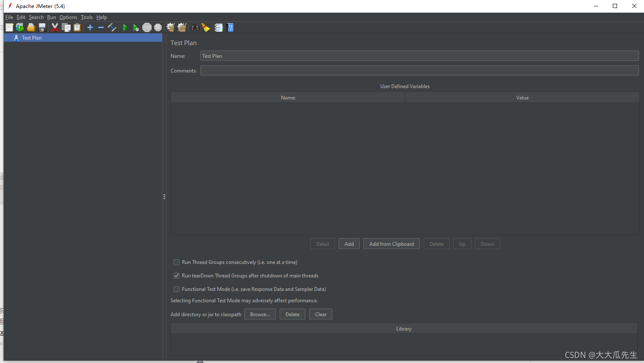Open the Function Helper list icon
Viewport: 644px width, 363px height.
pos(219,27)
